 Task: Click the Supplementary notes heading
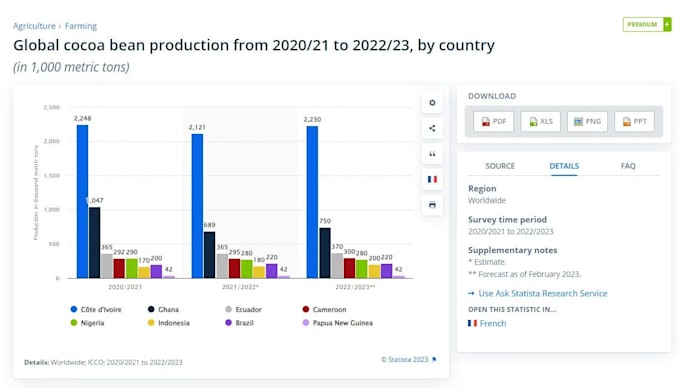click(x=513, y=250)
